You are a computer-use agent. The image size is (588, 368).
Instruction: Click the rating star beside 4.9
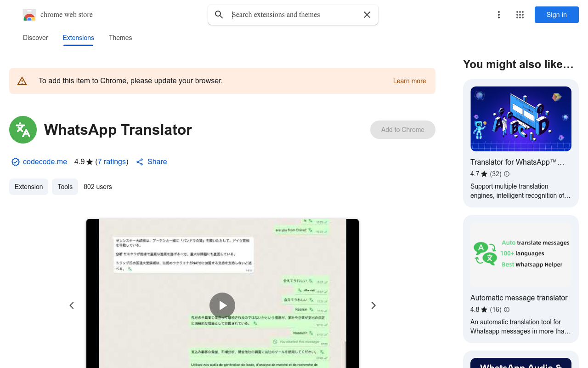(90, 162)
